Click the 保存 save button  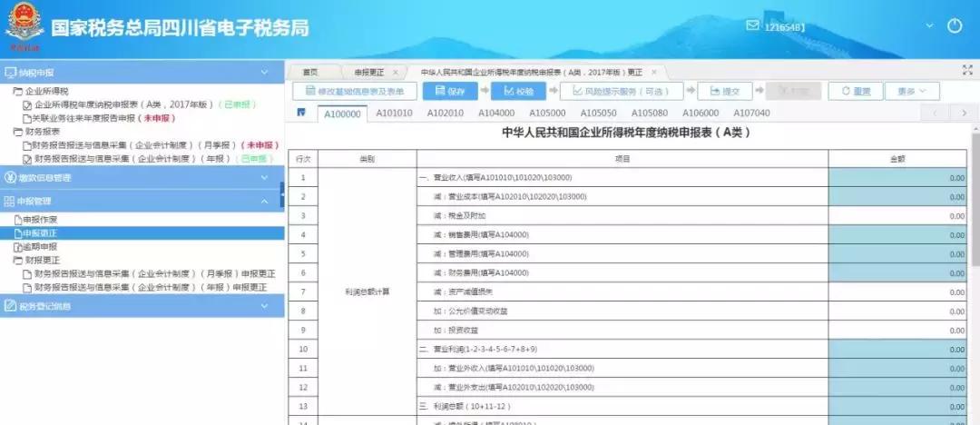coord(450,92)
